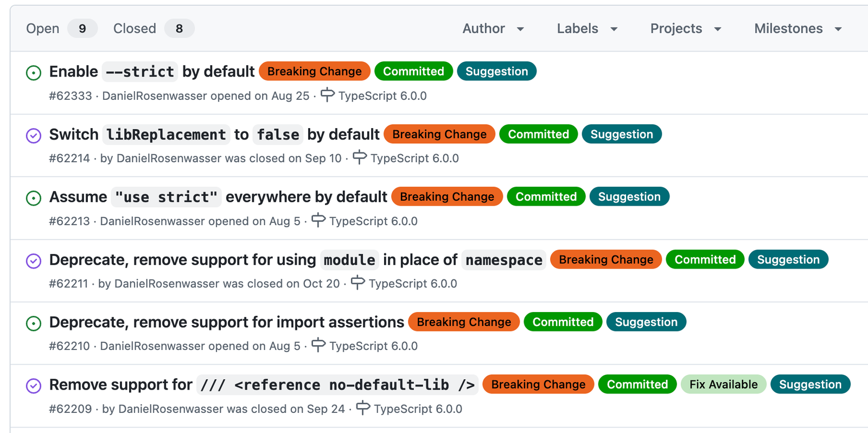Click milestone icon on issue #62333

pyautogui.click(x=328, y=95)
